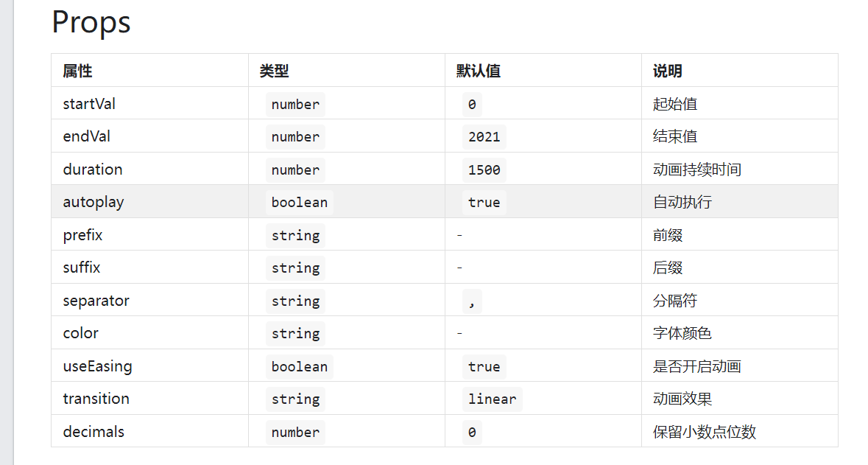Click the Props section heading
Image resolution: width=868 pixels, height=465 pixels.
point(91,22)
